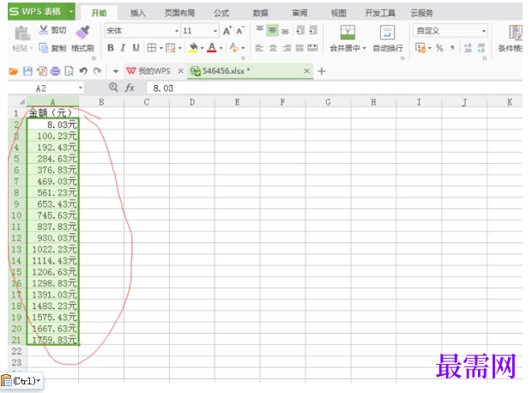Image resolution: width=532 pixels, height=393 pixels.
Task: Click the cell borders icon
Action: (x=152, y=48)
